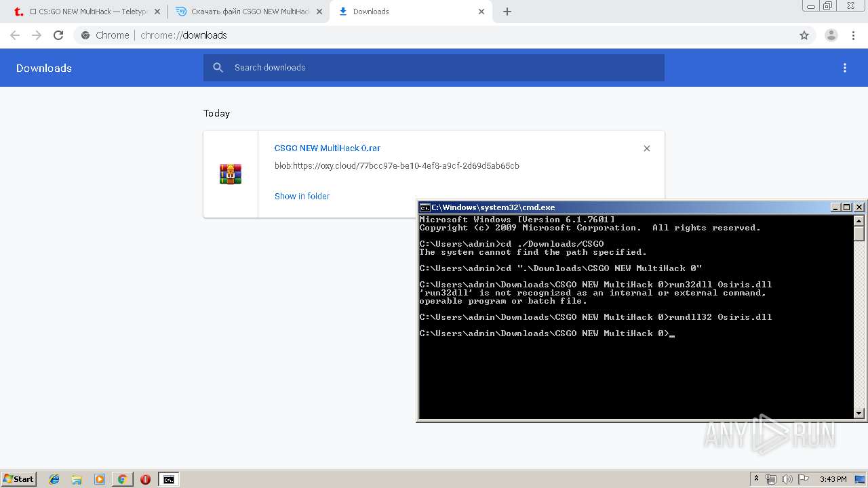Image resolution: width=868 pixels, height=488 pixels.
Task: Click the browser back arrow
Action: [x=15, y=35]
